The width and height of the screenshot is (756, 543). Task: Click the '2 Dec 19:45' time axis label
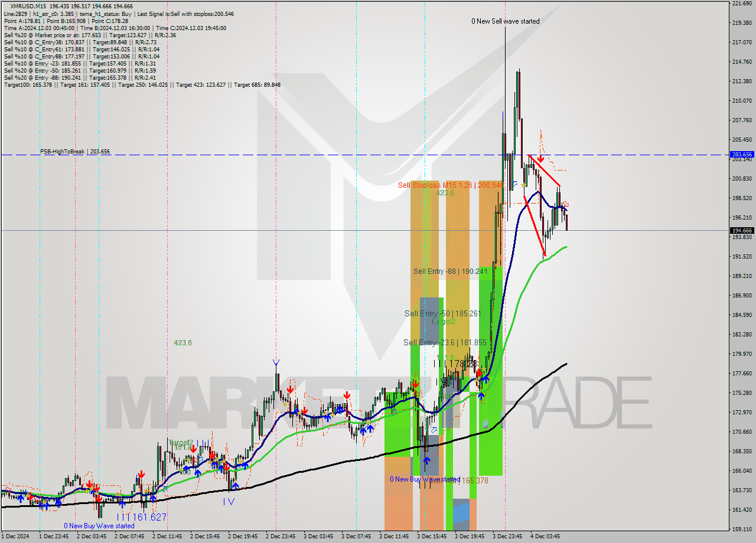[x=243, y=537]
